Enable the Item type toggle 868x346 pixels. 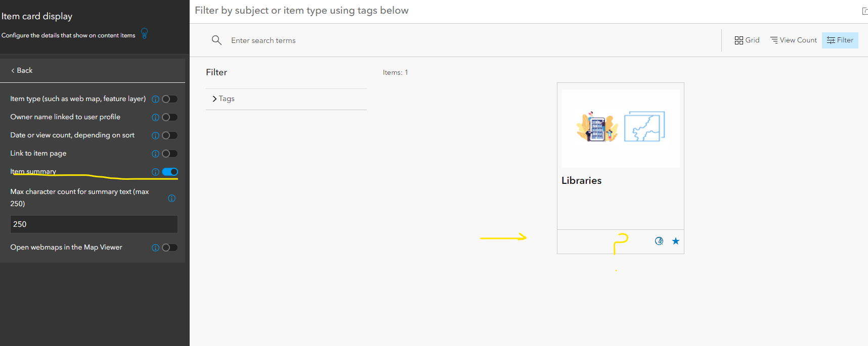[x=169, y=99]
